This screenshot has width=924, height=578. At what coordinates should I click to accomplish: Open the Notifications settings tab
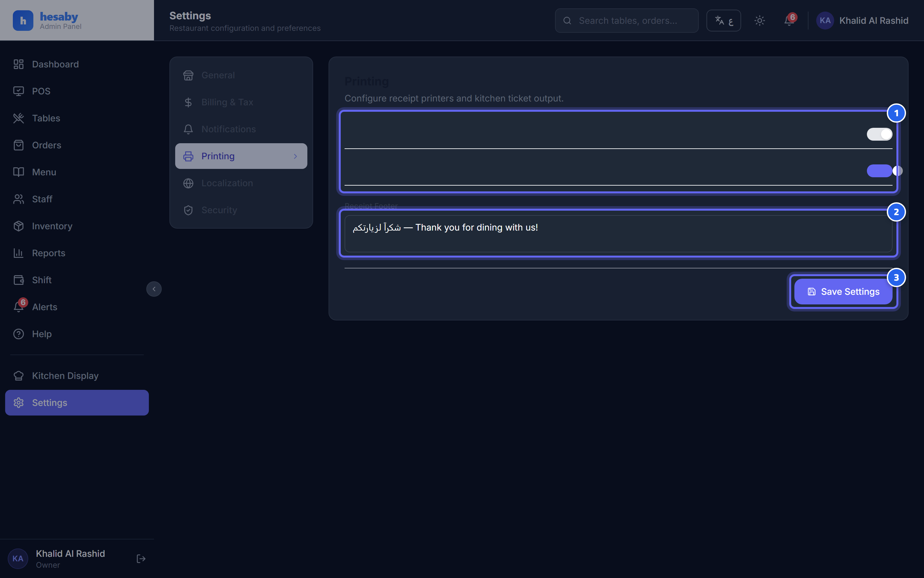(x=241, y=129)
